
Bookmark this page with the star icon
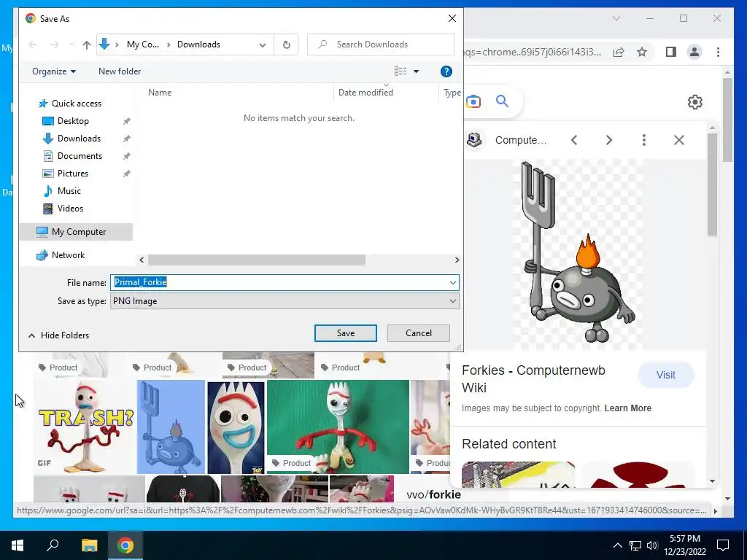point(642,52)
